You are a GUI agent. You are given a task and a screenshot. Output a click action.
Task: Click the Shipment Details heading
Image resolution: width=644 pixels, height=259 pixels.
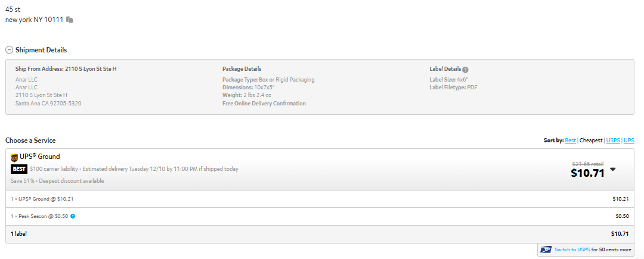[x=41, y=50]
